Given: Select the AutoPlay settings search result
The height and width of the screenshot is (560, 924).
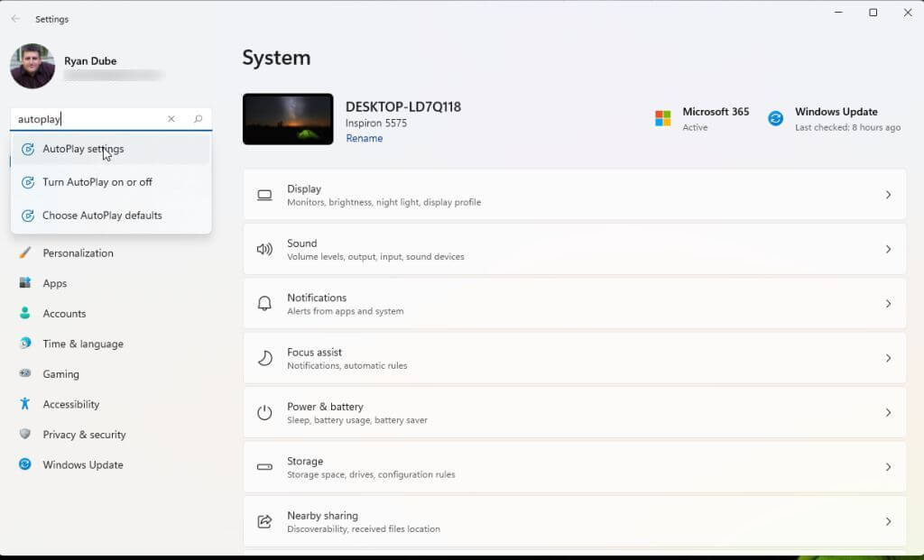Looking at the screenshot, I should pyautogui.click(x=83, y=149).
